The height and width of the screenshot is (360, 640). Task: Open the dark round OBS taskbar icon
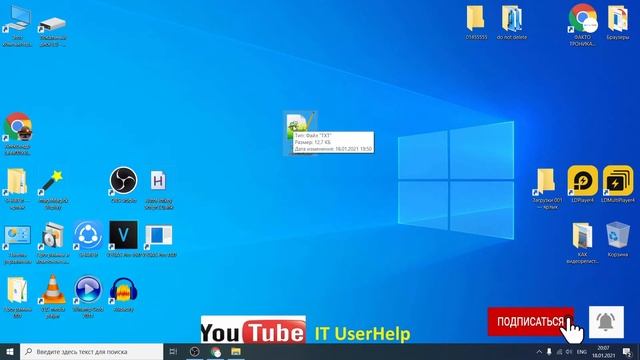click(x=194, y=351)
